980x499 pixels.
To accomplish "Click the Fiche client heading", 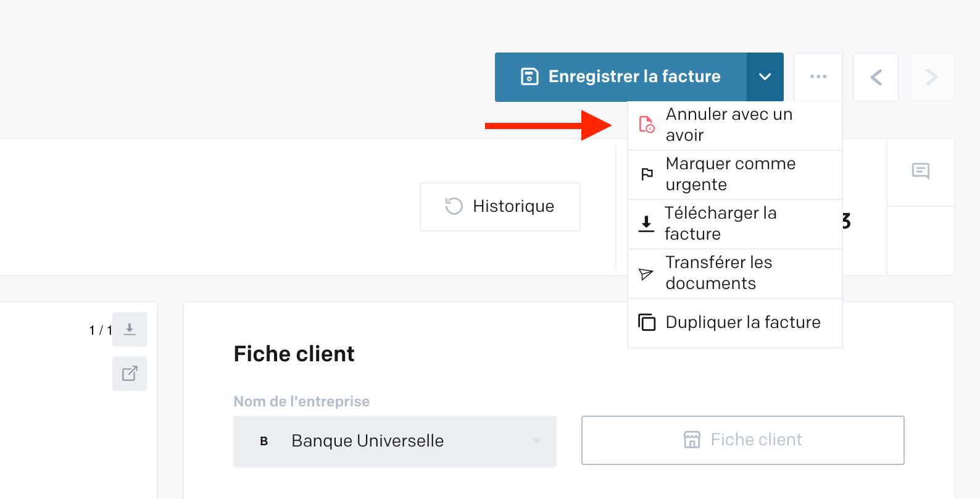I will (294, 354).
